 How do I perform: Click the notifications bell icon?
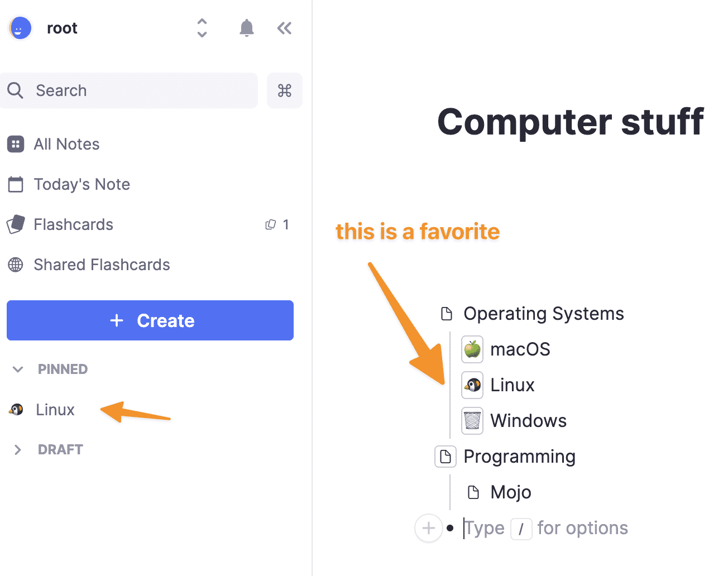click(x=246, y=28)
